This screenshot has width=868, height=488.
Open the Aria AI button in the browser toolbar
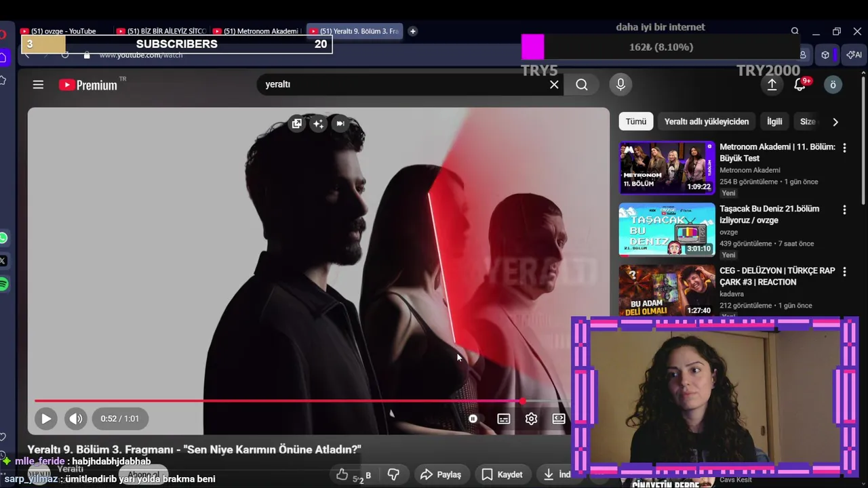tap(854, 55)
